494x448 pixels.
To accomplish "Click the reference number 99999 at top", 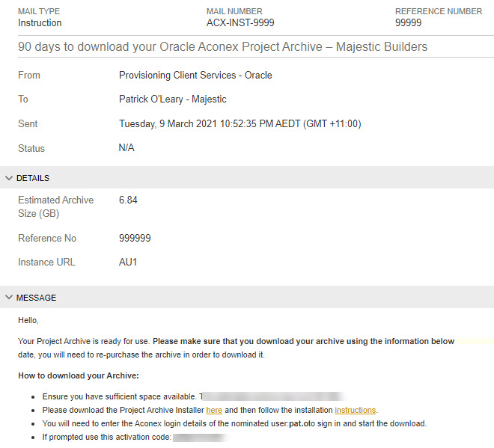I will pyautogui.click(x=409, y=23).
